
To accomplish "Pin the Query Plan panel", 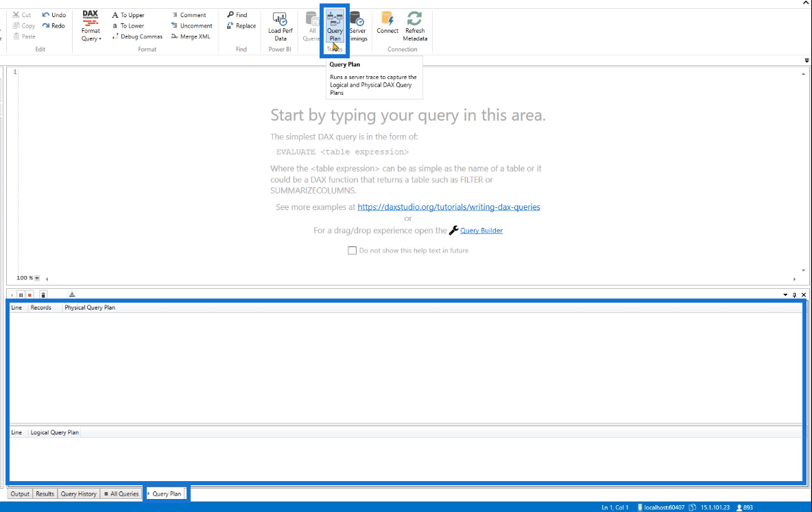I will tap(794, 295).
